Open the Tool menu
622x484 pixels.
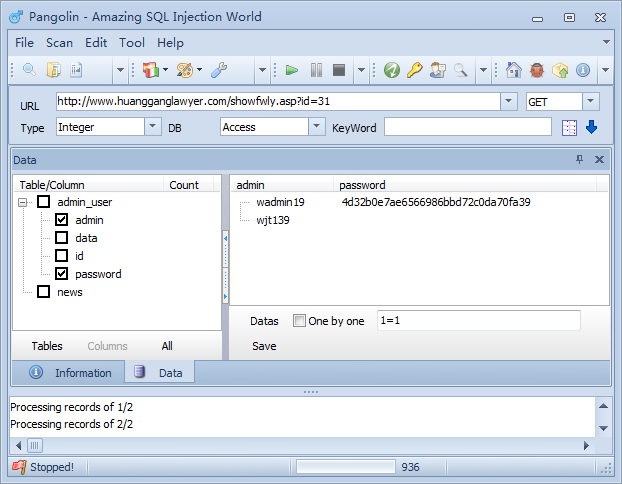tap(132, 42)
